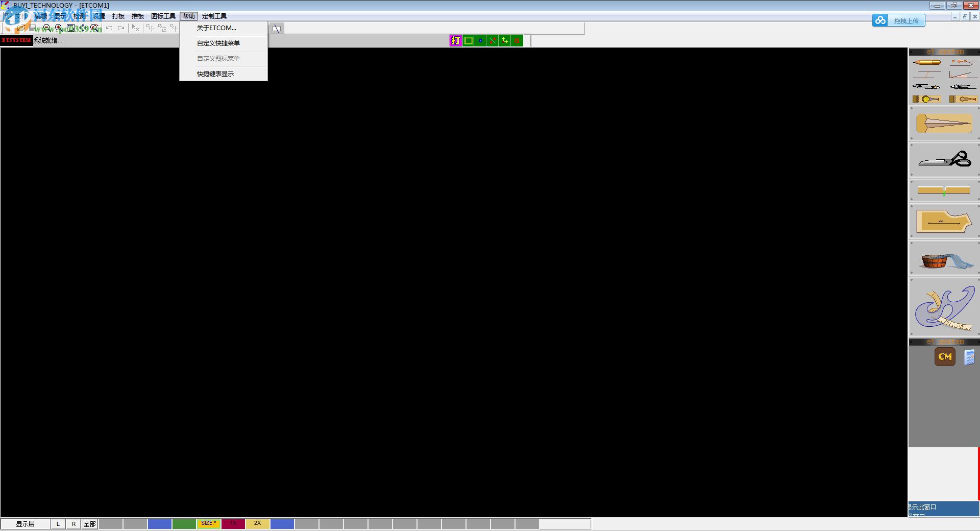
Task: Click the 拖拽上传 upload button
Action: 899,20
